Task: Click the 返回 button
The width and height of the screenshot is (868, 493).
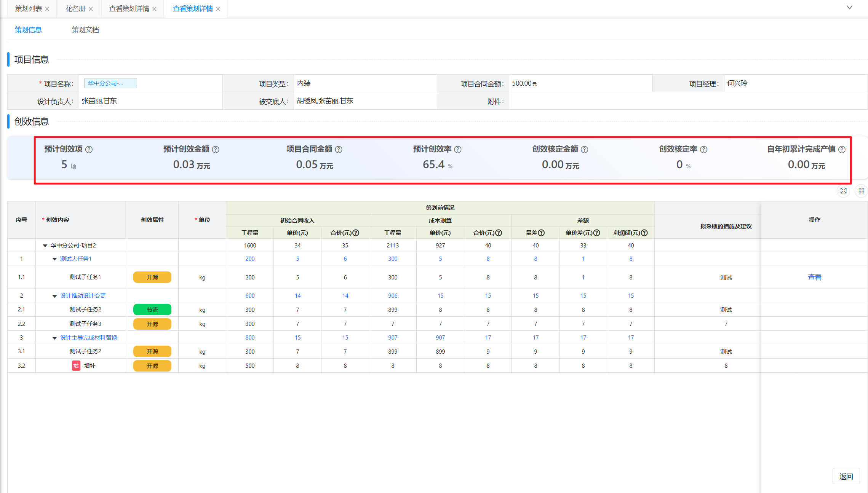Action: click(x=846, y=476)
